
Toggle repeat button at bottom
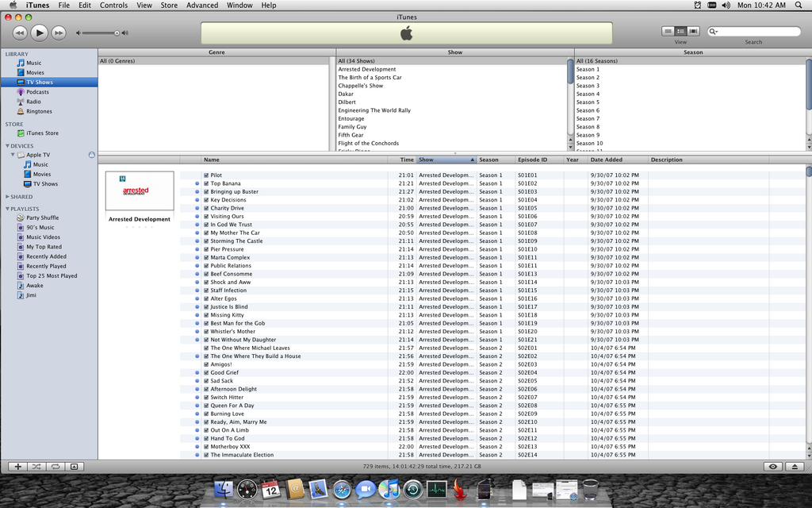coord(55,467)
